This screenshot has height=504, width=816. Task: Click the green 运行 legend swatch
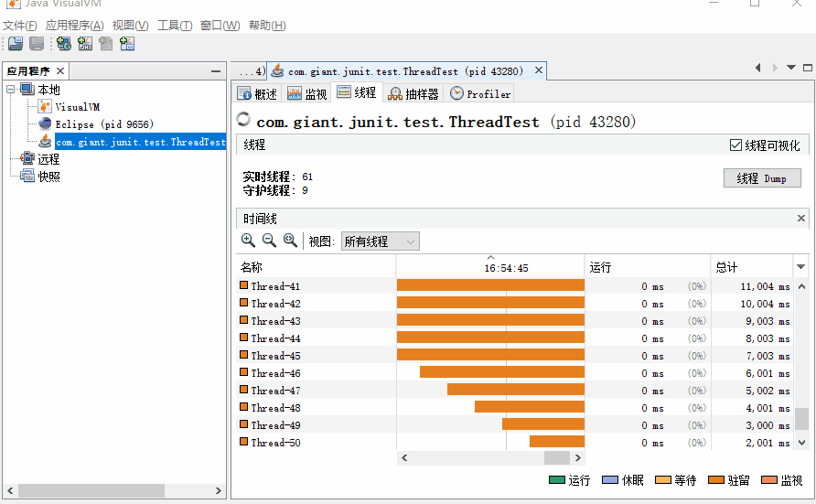[557, 479]
